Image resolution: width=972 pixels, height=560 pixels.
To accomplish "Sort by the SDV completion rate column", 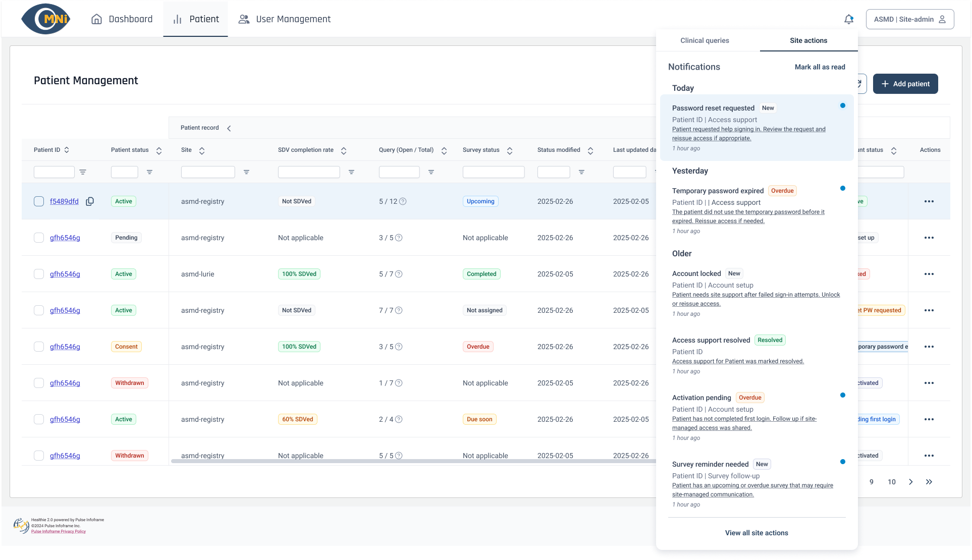I will click(344, 150).
